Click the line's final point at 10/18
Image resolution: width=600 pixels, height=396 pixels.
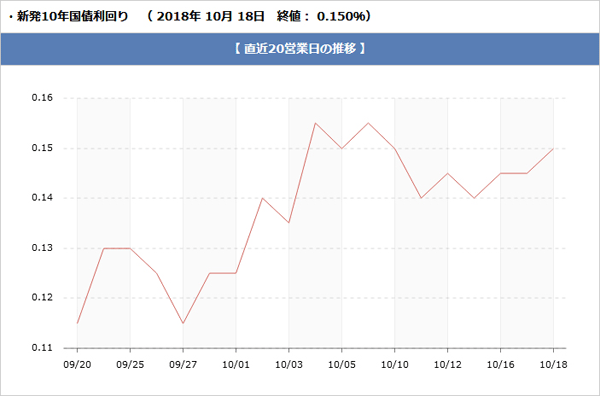pos(553,148)
